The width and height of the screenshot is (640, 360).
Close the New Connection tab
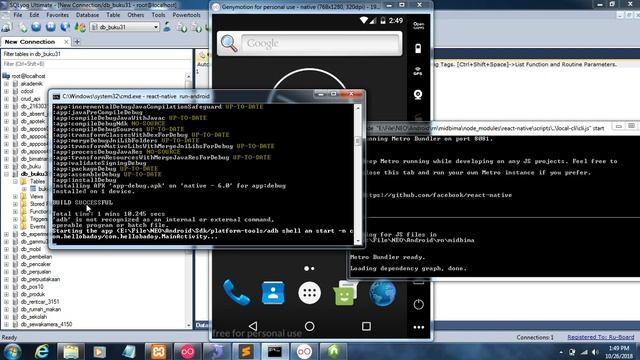66,42
